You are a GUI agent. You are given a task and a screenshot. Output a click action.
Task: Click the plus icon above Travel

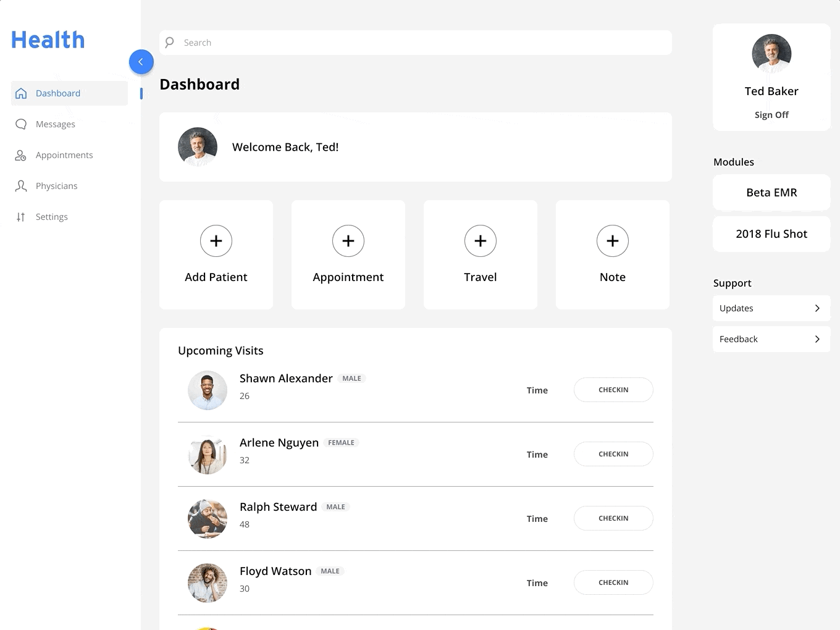(x=481, y=241)
